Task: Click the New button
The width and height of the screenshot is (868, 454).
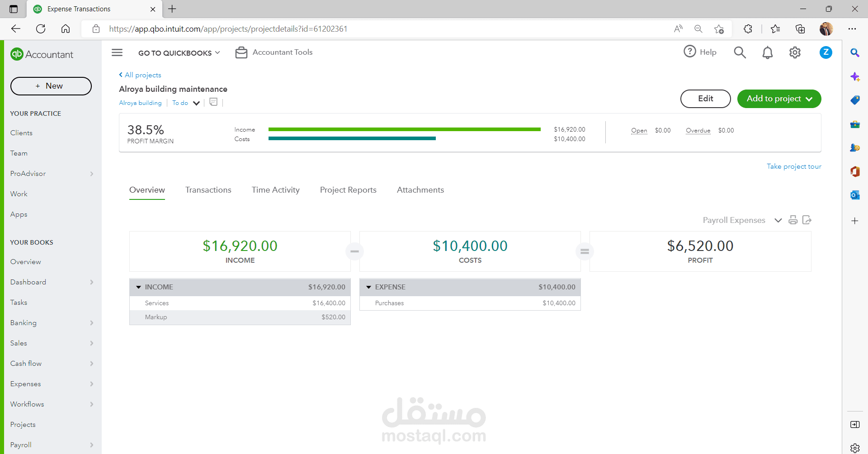Action: (51, 86)
